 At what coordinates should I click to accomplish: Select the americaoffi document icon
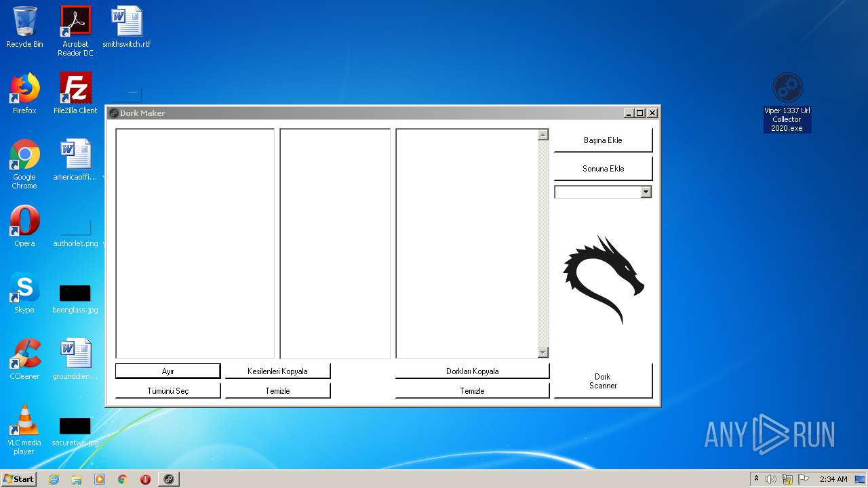(75, 160)
